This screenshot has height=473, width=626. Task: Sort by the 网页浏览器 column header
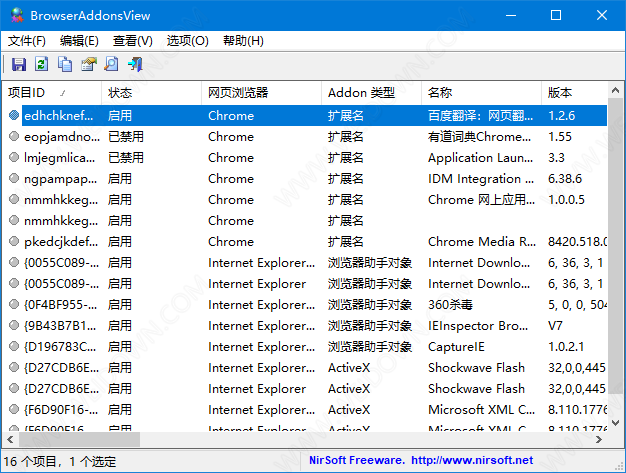(261, 93)
